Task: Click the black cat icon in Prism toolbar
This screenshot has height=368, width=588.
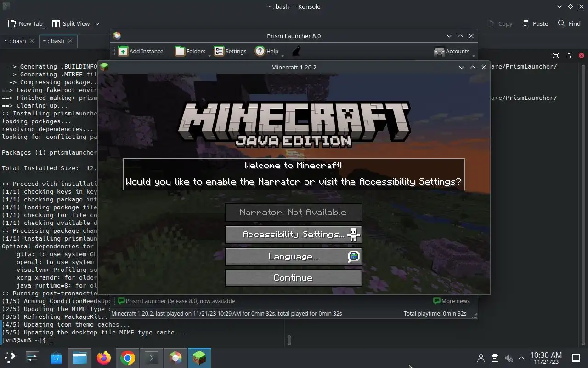Action: click(296, 51)
